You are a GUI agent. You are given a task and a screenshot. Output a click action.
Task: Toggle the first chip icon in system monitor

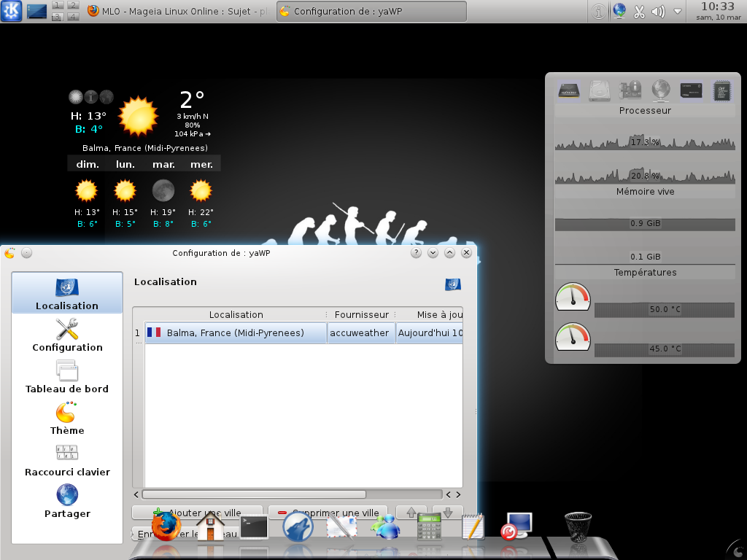click(569, 90)
